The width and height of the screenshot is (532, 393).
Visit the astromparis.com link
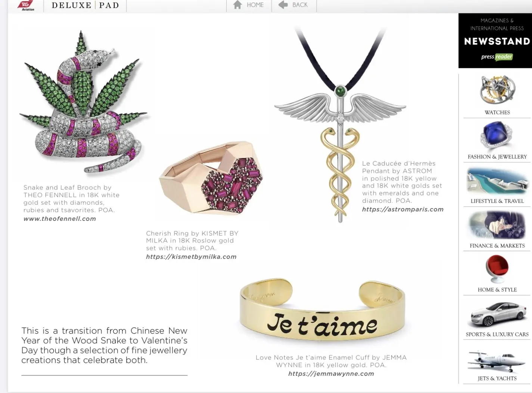click(403, 209)
